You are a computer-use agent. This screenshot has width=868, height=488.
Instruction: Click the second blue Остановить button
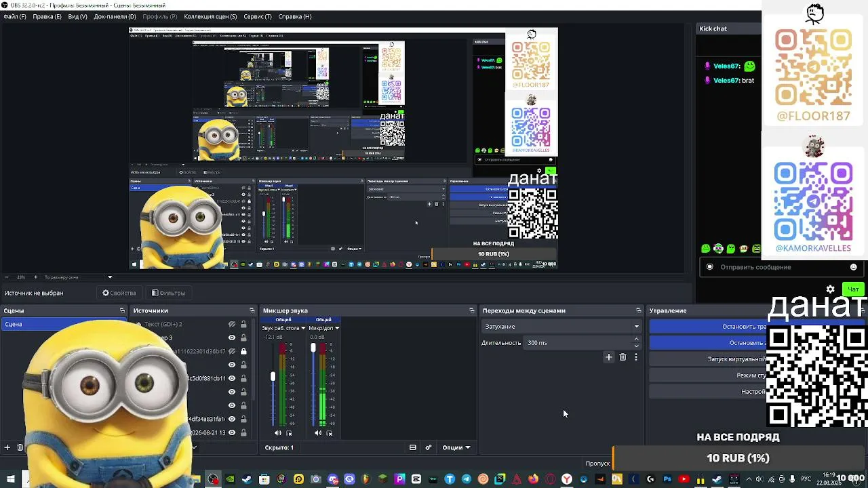[x=708, y=343]
